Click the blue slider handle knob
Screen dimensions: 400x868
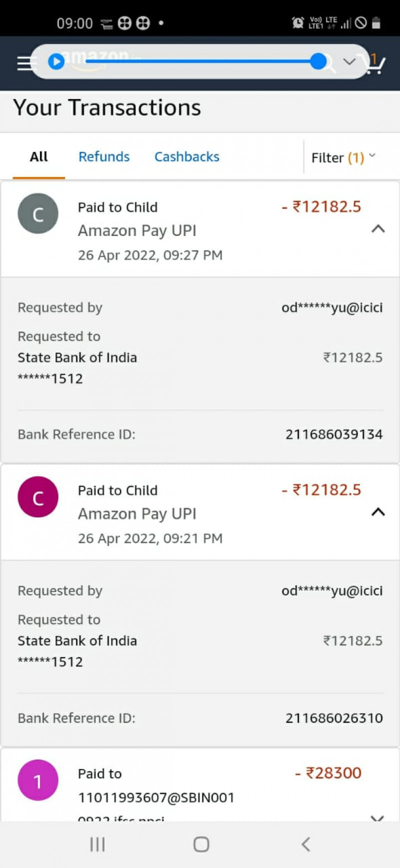tap(318, 61)
